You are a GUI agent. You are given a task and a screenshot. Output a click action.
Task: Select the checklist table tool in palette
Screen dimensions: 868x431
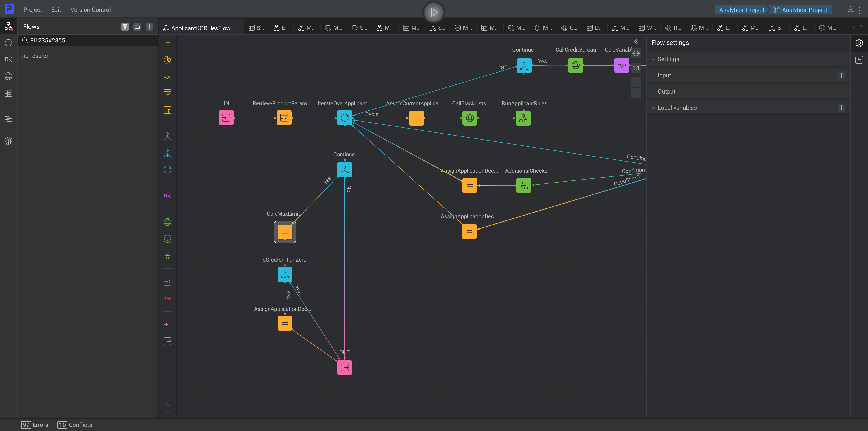(x=167, y=93)
